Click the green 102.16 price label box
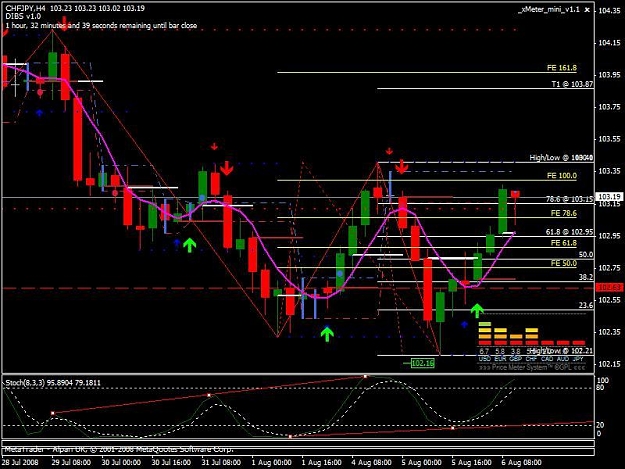The image size is (625, 469). click(423, 363)
